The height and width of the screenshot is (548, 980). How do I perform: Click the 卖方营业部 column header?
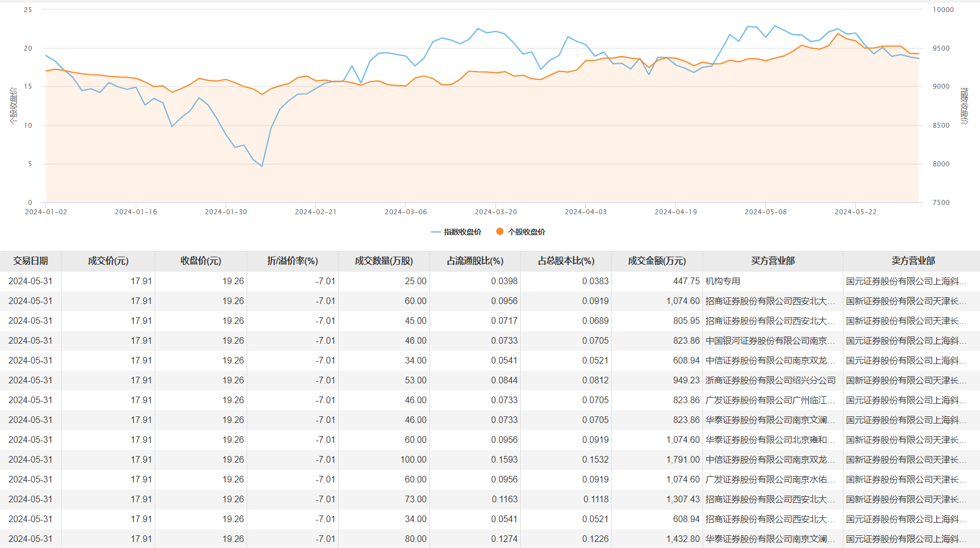(x=913, y=261)
